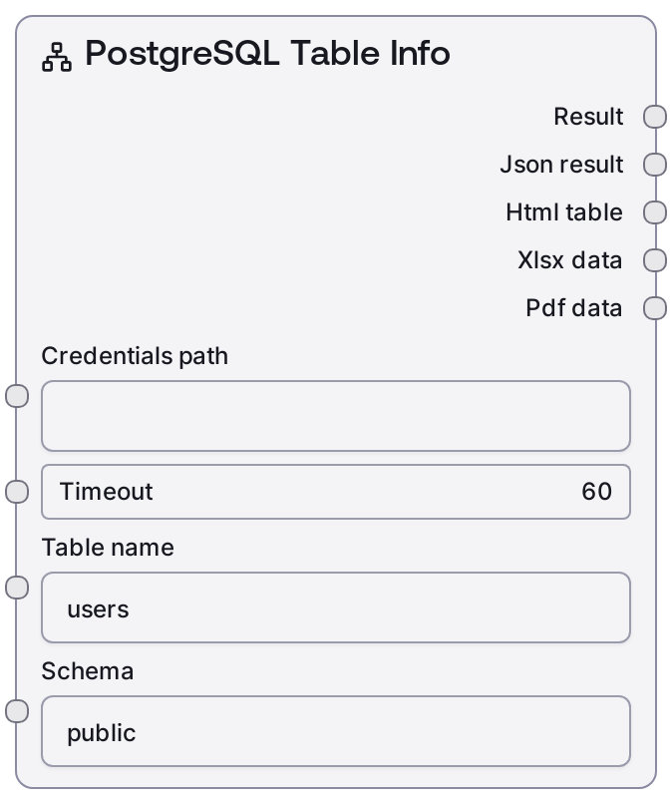Click the Timeout numeric field showing 60
The width and height of the screenshot is (672, 804).
coord(335,492)
